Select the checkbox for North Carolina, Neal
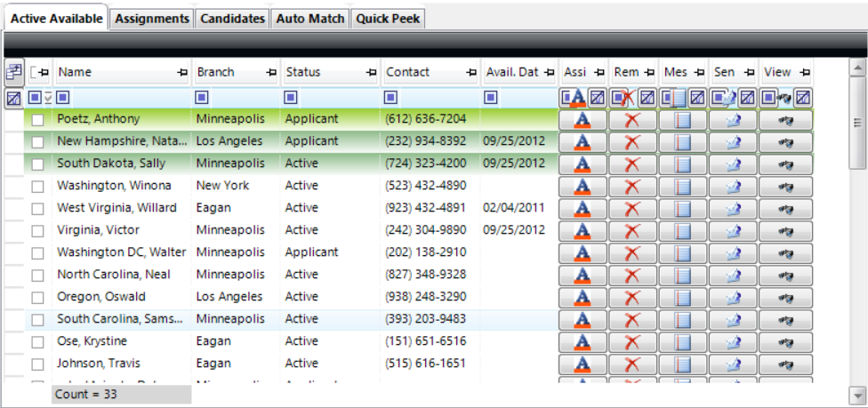Image resolution: width=868 pixels, height=408 pixels. click(37, 275)
